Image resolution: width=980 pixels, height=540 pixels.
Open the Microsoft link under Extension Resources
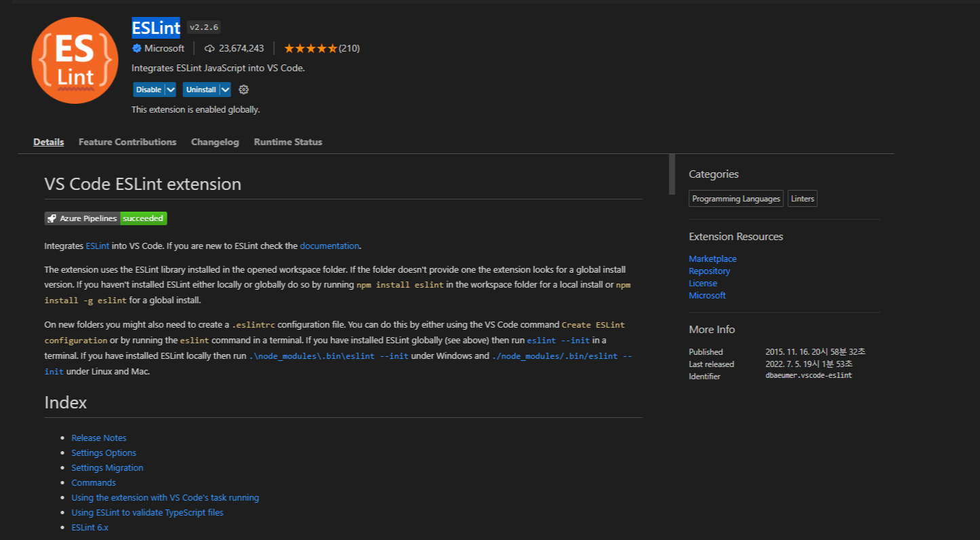[x=707, y=295]
